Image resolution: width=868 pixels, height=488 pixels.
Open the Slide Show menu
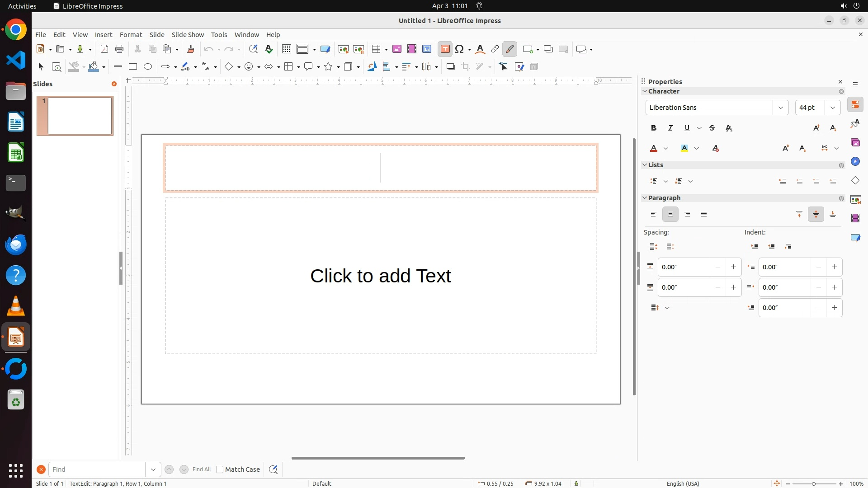(188, 35)
